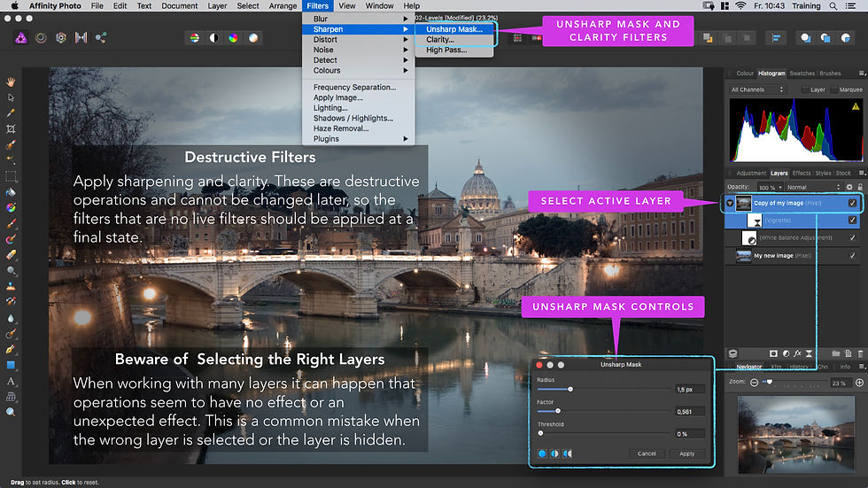Open the Adjustments icon in Layers panel
Viewport: 868px width, 488px height.
(786, 353)
